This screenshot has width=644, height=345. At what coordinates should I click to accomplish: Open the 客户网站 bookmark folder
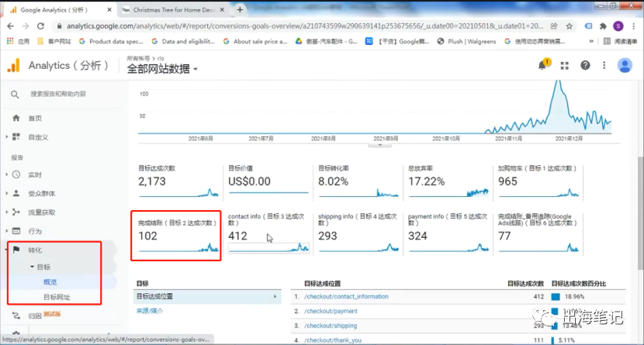[54, 41]
